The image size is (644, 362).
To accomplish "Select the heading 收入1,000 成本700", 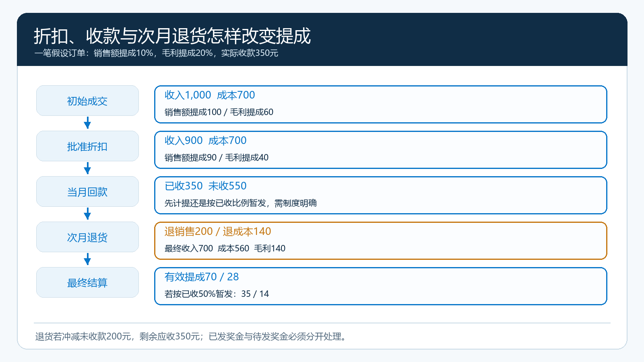I will 210,95.
